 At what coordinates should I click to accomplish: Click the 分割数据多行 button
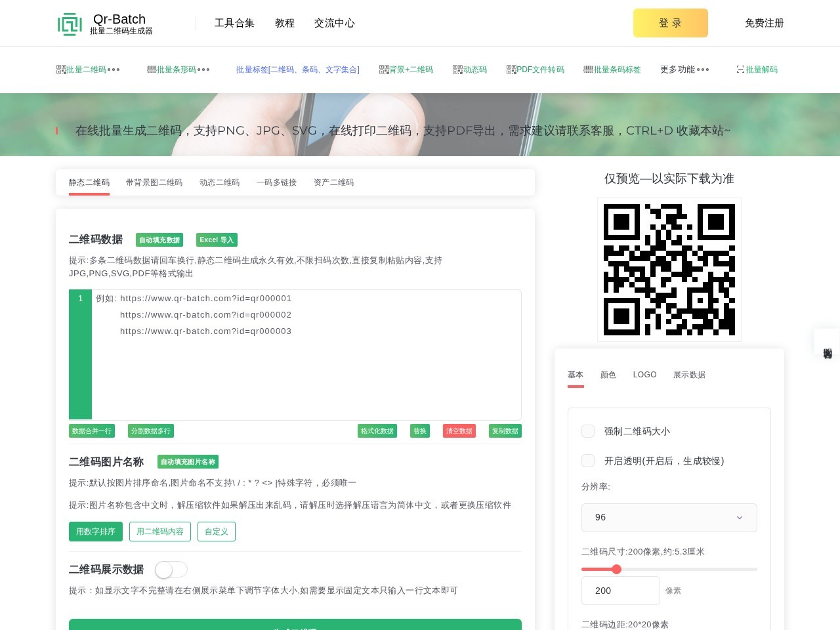coord(151,431)
